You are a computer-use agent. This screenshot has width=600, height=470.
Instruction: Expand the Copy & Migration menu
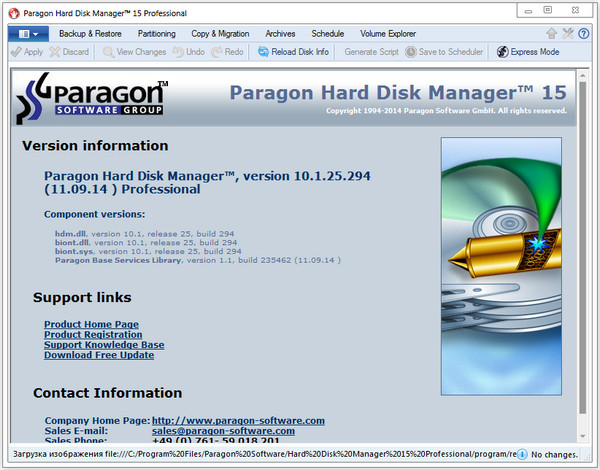(222, 33)
